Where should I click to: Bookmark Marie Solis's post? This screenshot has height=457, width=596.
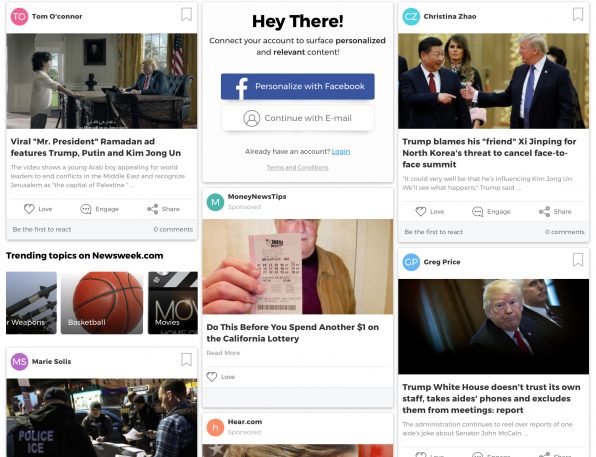186,360
